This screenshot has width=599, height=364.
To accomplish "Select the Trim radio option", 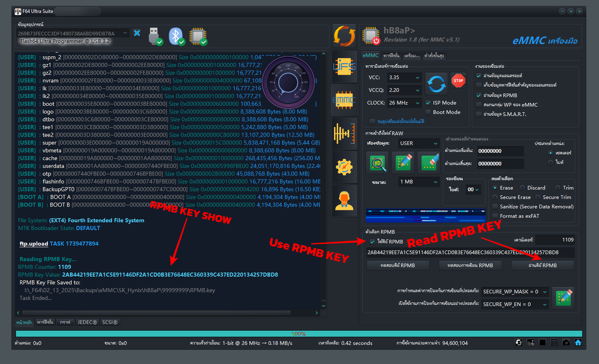I will 558,188.
